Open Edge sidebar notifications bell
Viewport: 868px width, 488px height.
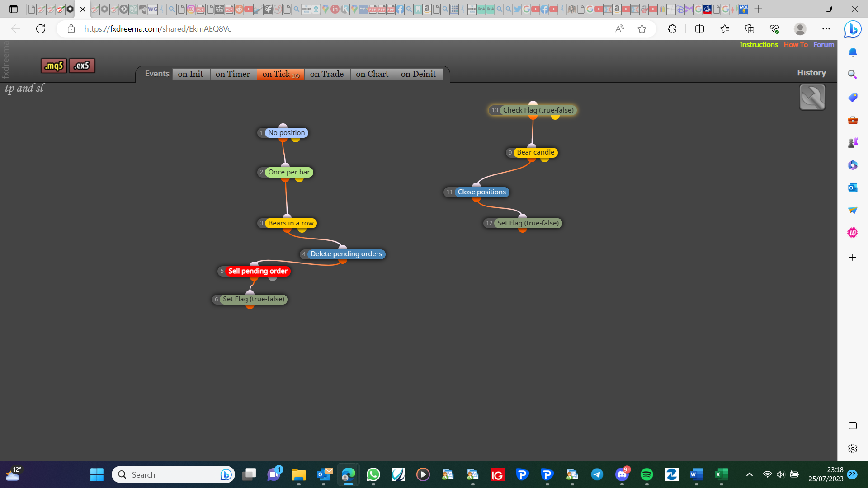click(853, 52)
